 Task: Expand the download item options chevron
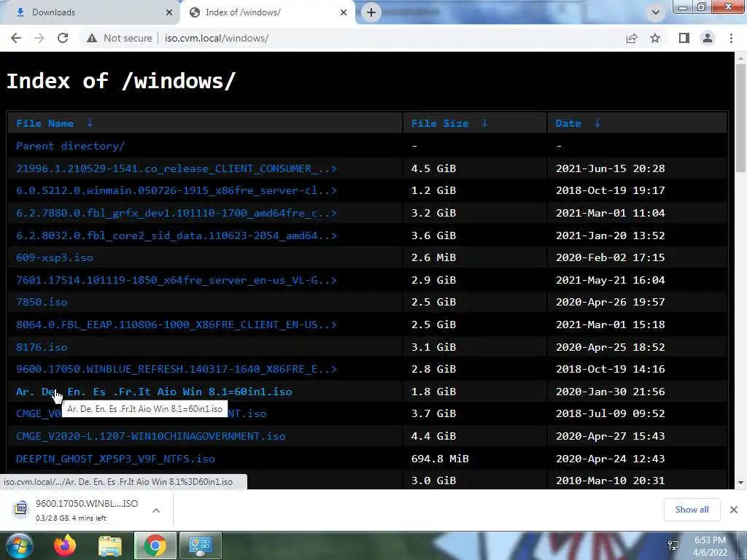pyautogui.click(x=156, y=510)
